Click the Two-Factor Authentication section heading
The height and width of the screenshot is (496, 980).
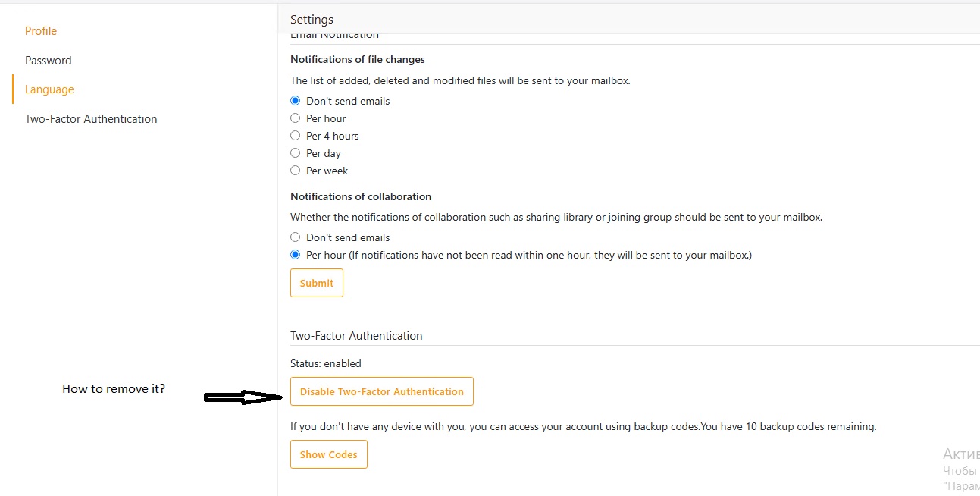(356, 336)
